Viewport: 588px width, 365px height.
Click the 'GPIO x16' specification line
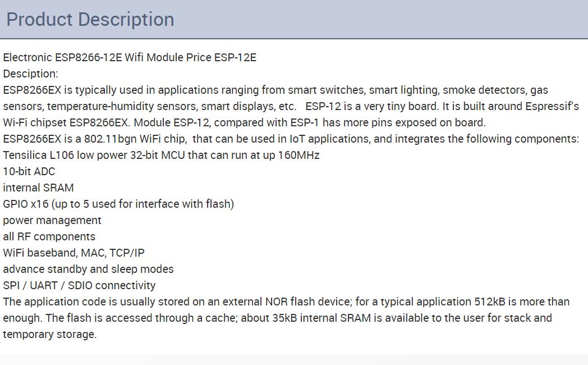click(x=118, y=204)
